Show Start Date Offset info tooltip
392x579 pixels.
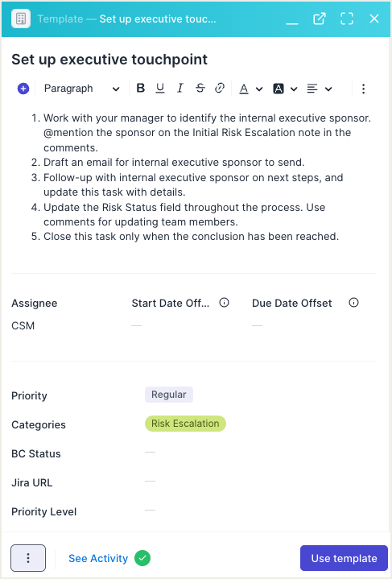pos(224,303)
